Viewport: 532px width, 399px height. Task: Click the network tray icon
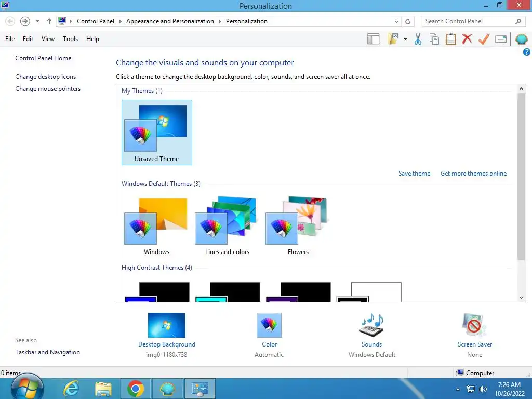point(471,389)
